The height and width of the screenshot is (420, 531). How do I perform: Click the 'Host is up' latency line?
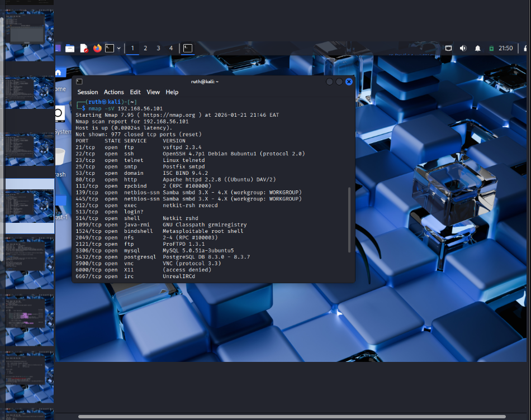point(124,128)
